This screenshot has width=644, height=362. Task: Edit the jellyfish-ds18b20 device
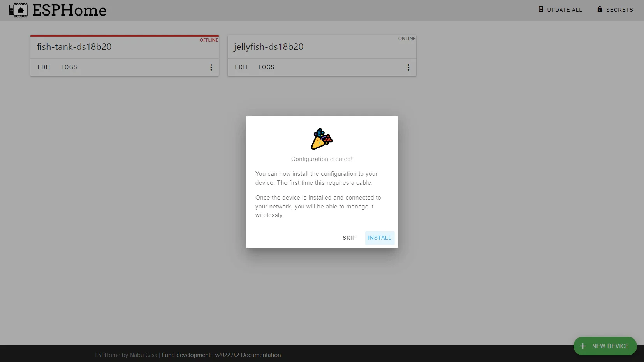(x=241, y=67)
